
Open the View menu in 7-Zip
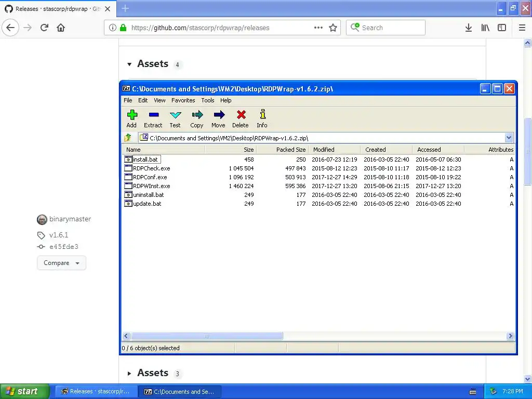point(159,100)
